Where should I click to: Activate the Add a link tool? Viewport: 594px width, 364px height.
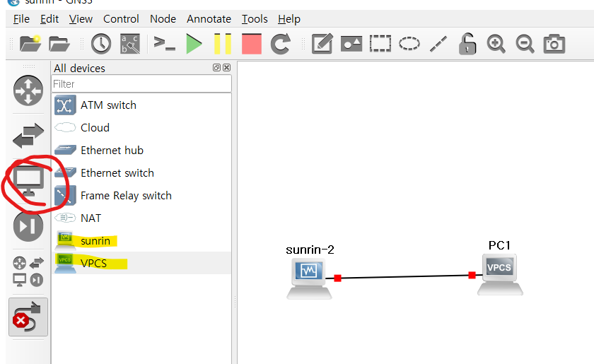click(28, 317)
